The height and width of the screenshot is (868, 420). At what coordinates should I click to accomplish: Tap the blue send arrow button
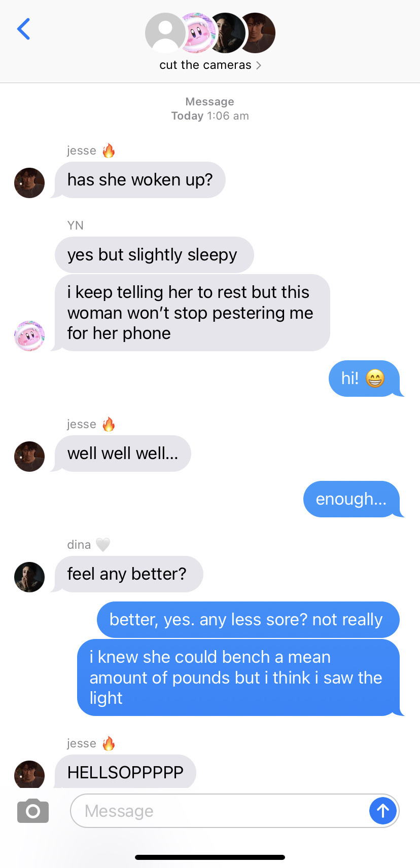click(383, 811)
